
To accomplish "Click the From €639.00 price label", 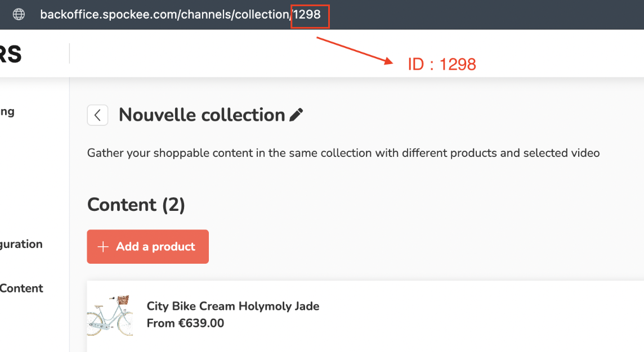I will click(185, 323).
